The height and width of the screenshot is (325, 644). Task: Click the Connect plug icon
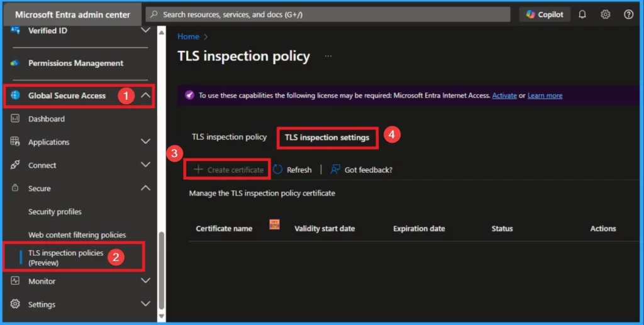pos(15,165)
